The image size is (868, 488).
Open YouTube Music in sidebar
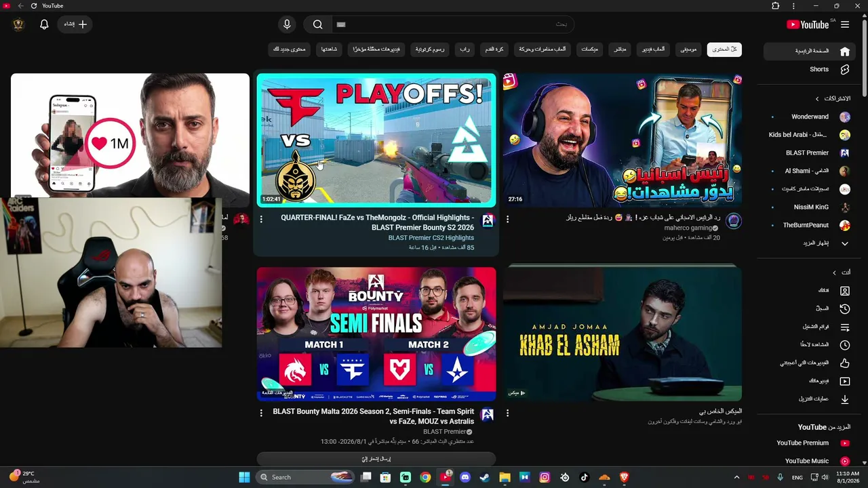808,461
